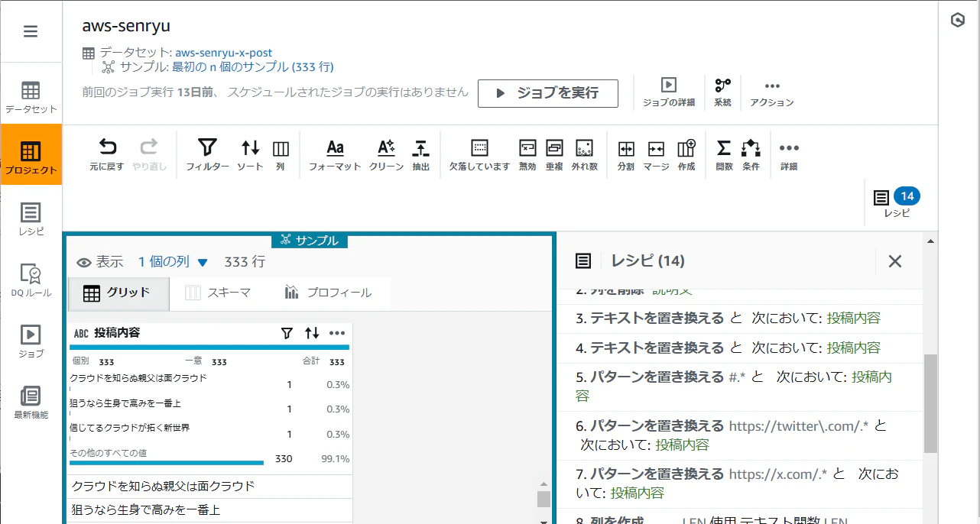
Task: Open ジョブ in left sidebar
Action: (x=31, y=341)
